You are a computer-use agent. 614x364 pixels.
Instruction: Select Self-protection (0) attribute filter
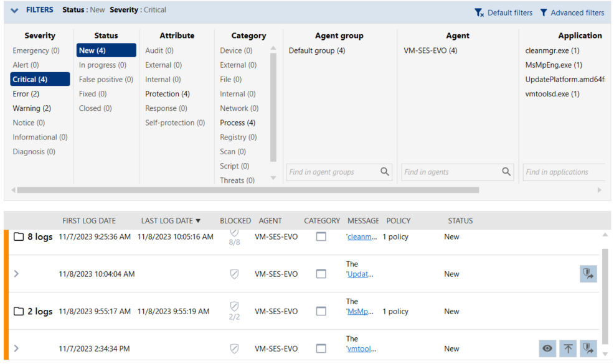click(175, 123)
